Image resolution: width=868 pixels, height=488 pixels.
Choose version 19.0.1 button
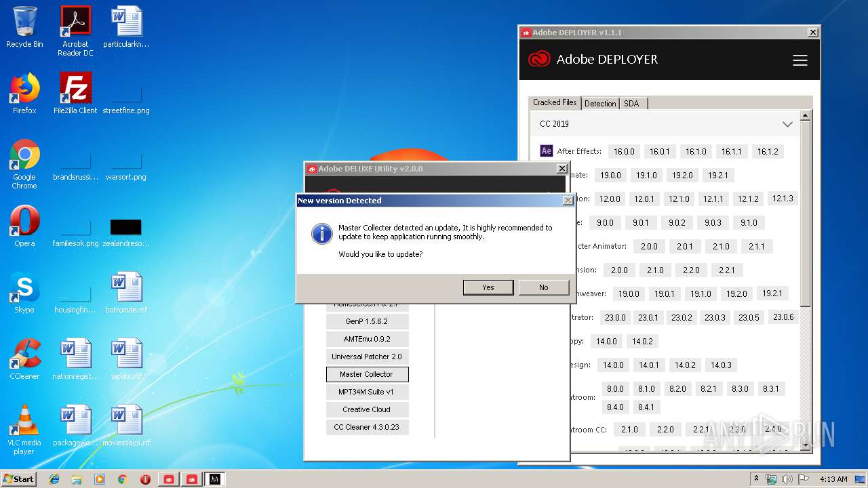pyautogui.click(x=665, y=293)
